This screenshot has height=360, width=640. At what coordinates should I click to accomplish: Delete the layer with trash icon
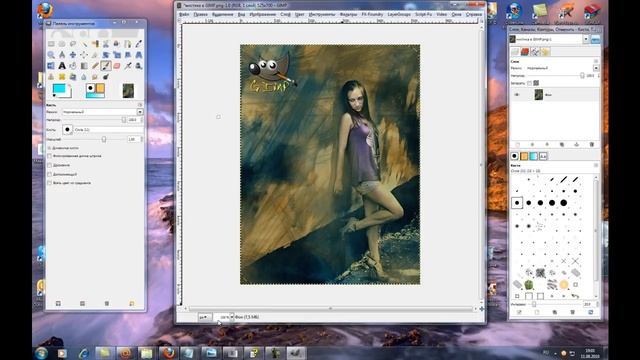(591, 144)
